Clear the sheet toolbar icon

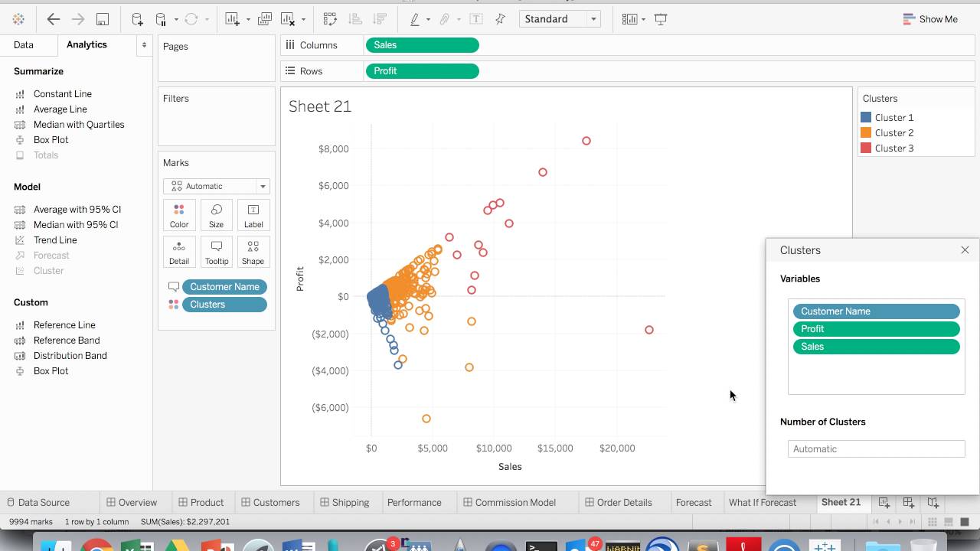[289, 19]
